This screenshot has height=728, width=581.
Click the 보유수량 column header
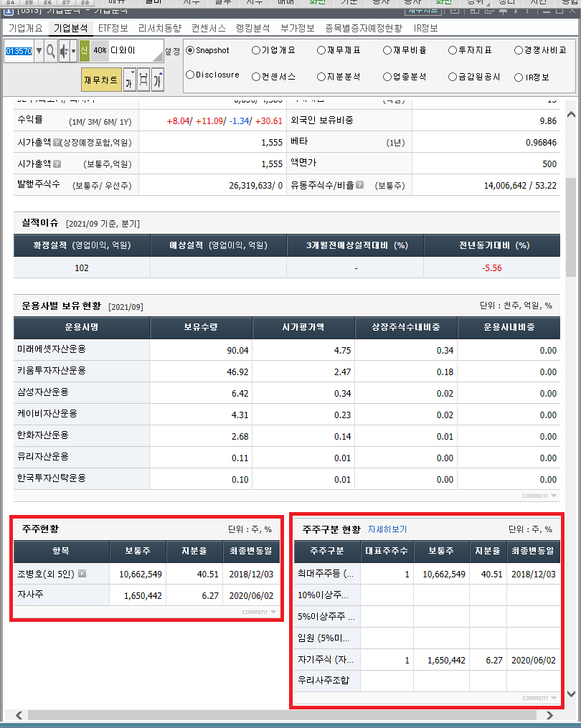pyautogui.click(x=201, y=327)
